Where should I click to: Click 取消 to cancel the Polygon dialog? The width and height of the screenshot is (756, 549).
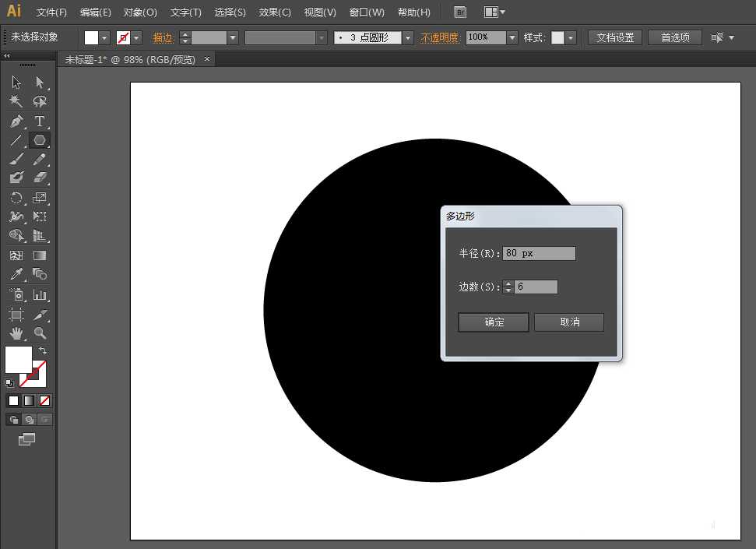pyautogui.click(x=568, y=322)
